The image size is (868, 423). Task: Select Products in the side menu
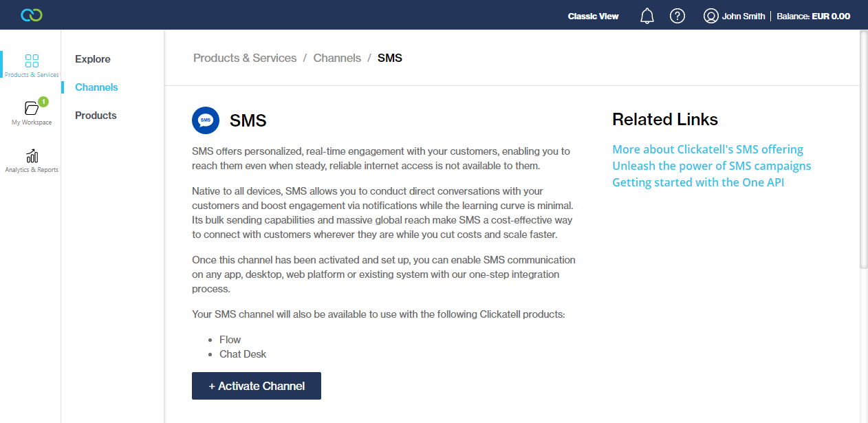(96, 116)
